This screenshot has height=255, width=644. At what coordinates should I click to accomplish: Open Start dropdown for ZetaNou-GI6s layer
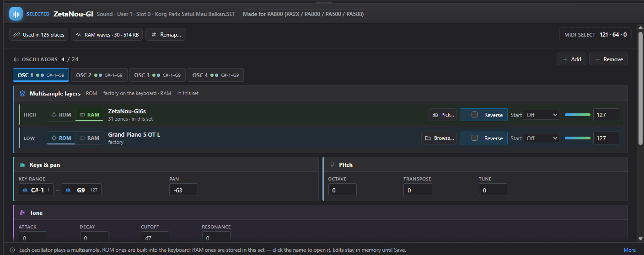tap(542, 115)
